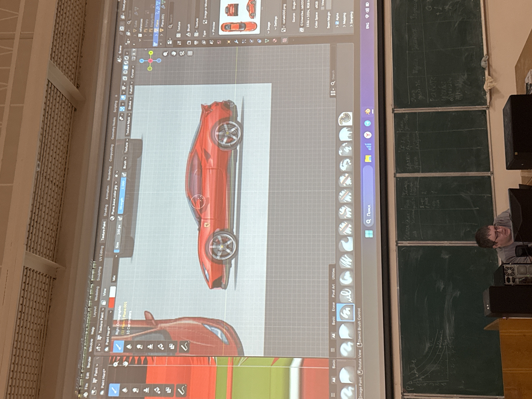This screenshot has width=532, height=399.
Task: Switch to the UV Editing workspace tab
Action: (x=101, y=253)
